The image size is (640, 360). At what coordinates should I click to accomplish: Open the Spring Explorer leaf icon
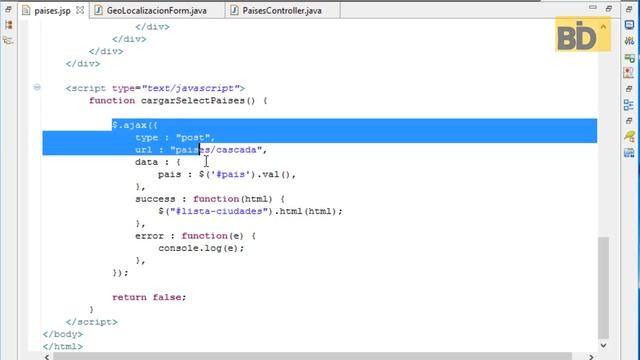(629, 136)
